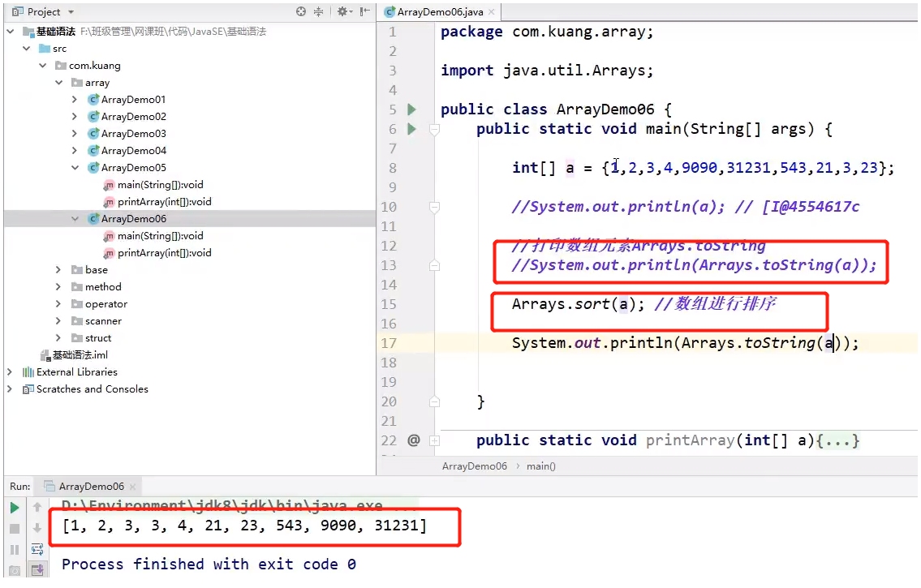Click the locate/scroll-from-source target icon
The width and height of the screenshot is (921, 588).
point(301,11)
